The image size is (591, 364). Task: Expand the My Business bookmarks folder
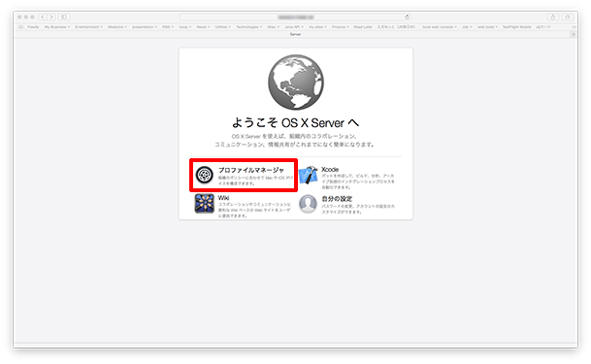[x=57, y=27]
